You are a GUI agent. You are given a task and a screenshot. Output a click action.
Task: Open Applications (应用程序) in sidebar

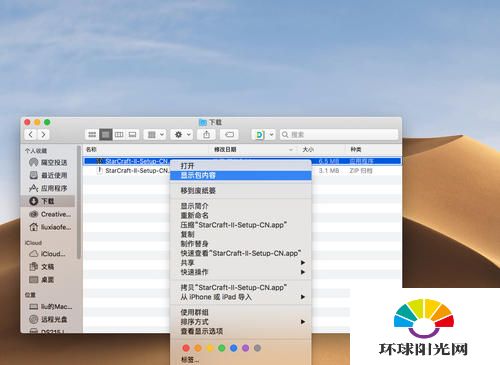click(x=49, y=188)
